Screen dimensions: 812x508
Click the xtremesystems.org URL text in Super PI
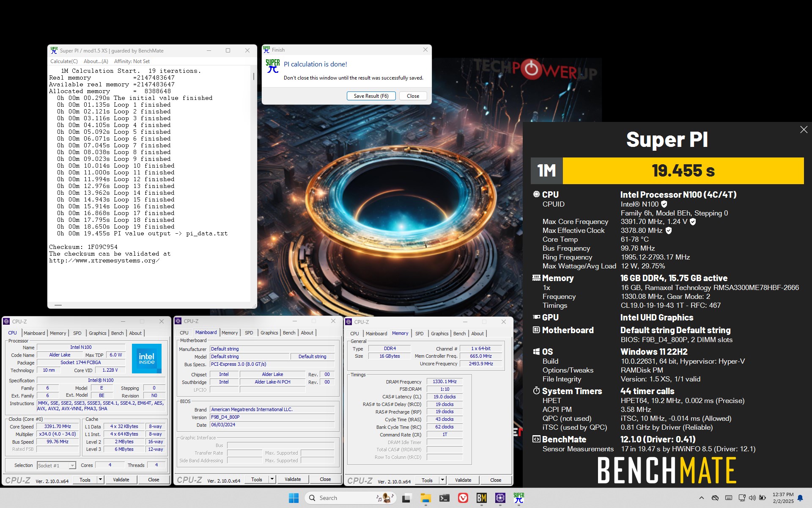click(x=104, y=260)
